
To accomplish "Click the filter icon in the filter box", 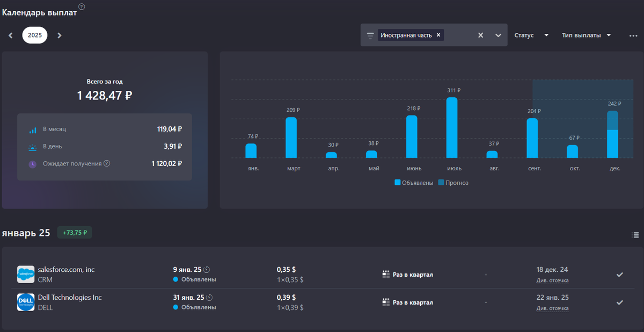I will pos(370,35).
